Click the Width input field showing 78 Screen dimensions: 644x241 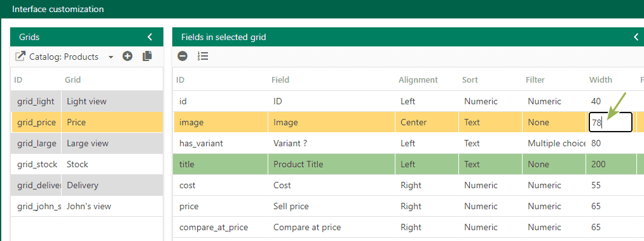[x=611, y=122]
